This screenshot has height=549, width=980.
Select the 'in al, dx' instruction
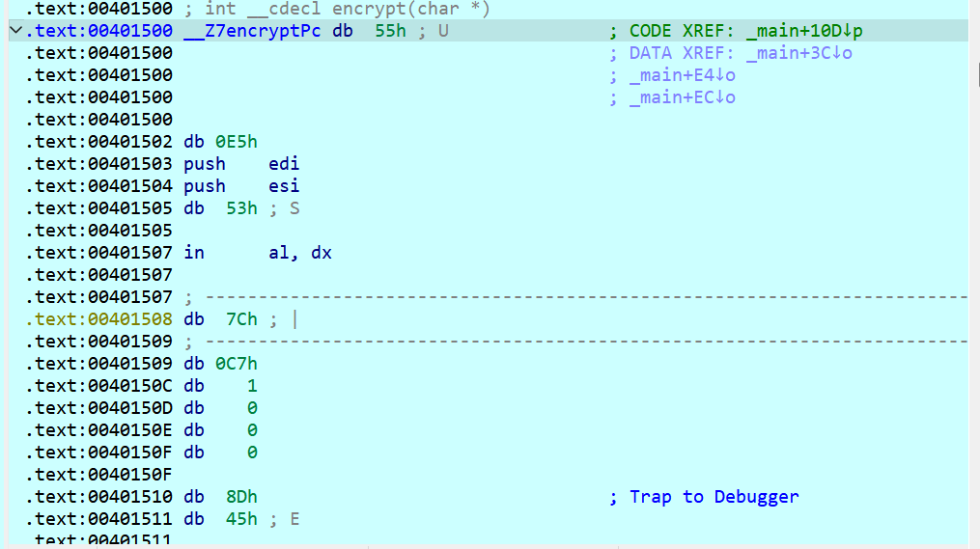click(x=258, y=253)
